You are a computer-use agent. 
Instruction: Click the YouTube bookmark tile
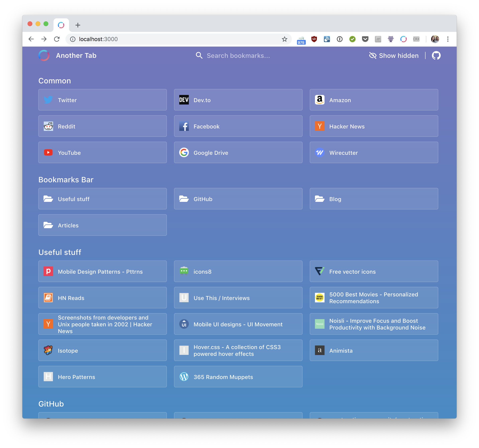click(x=102, y=152)
